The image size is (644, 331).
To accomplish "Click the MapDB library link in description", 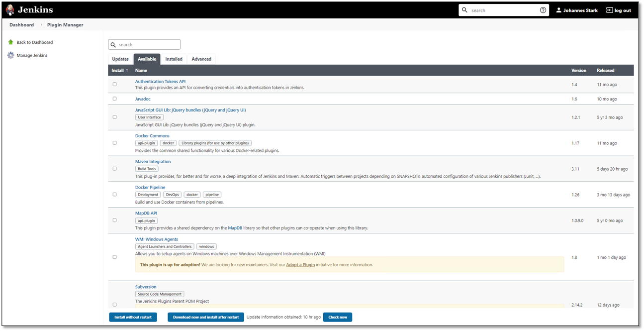I will (235, 228).
